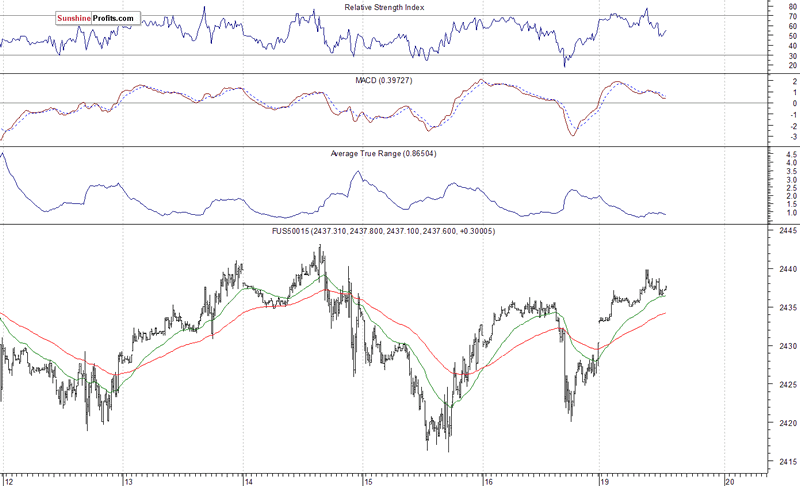800x486 pixels.
Task: Select RSI scale value 40
Action: 792,46
